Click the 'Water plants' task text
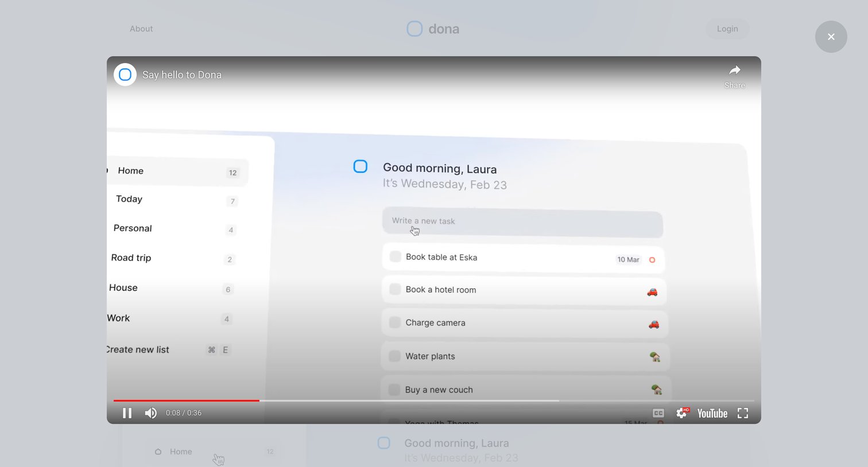The height and width of the screenshot is (467, 868). 430,356
